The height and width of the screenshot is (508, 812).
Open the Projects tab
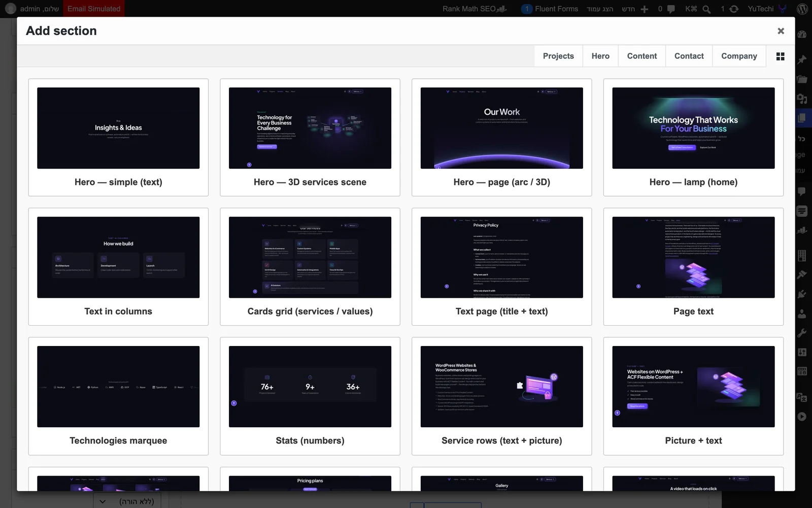click(558, 56)
